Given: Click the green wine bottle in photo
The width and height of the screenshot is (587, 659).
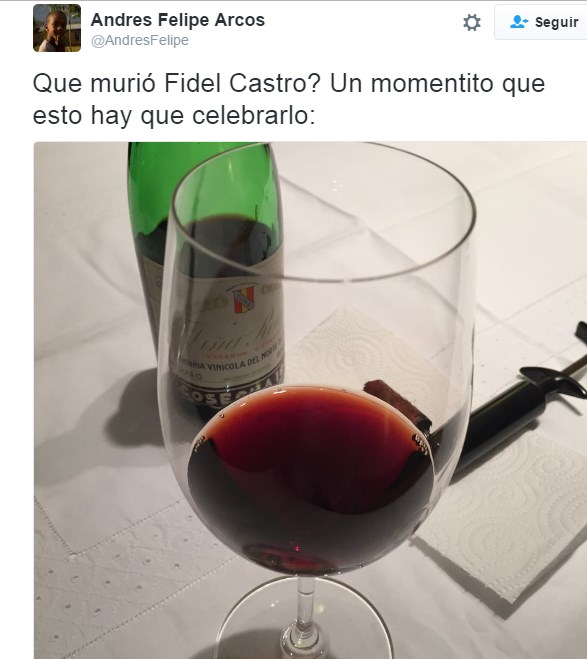Looking at the screenshot, I should [x=205, y=269].
